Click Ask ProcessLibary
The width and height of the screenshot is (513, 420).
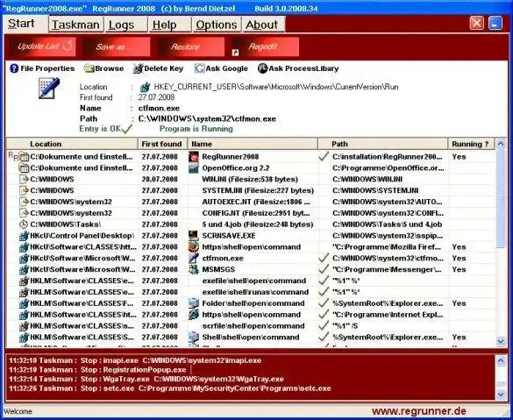click(x=298, y=68)
